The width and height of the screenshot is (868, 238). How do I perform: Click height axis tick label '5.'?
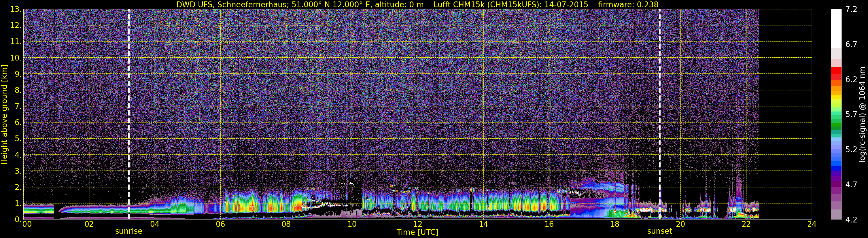(x=18, y=139)
